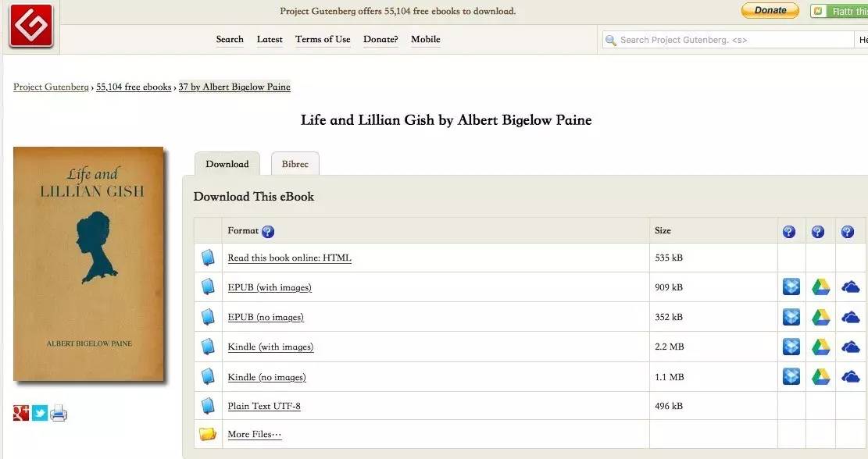The height and width of the screenshot is (459, 868).
Task: Click folder icon beside More Files
Action: point(208,434)
